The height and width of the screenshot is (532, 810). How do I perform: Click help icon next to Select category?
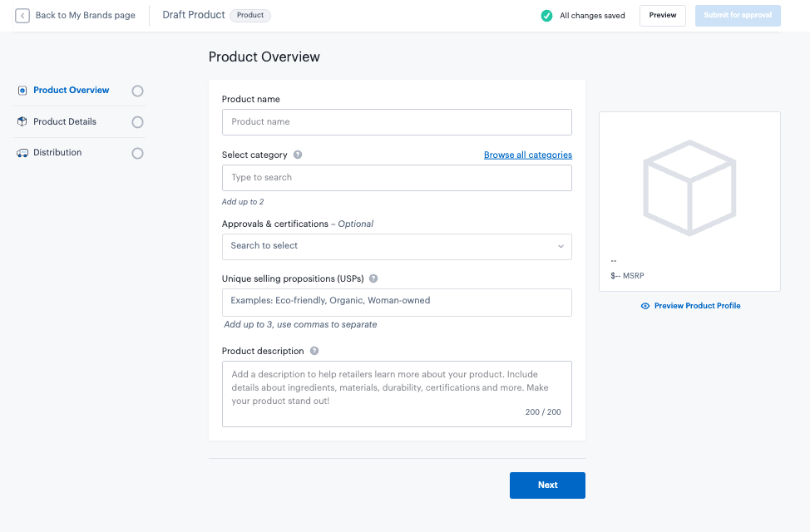[298, 155]
